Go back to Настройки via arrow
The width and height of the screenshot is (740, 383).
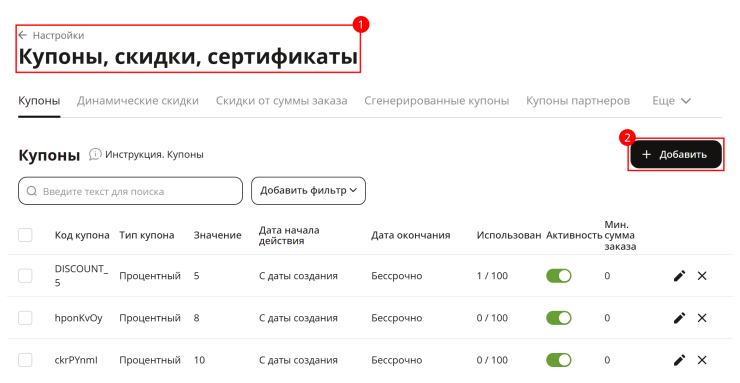(x=22, y=35)
